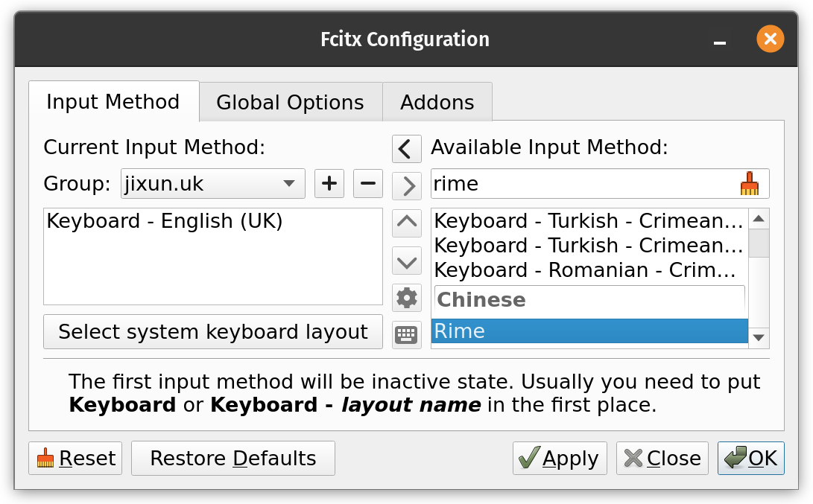This screenshot has height=504, width=813.
Task: Switch to the Global Options tab
Action: pos(290,102)
